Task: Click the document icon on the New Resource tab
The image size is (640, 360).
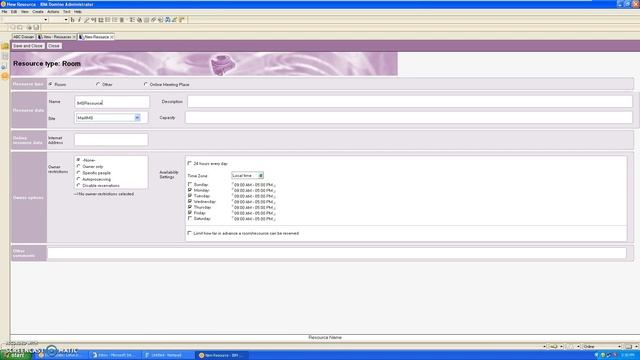Action: point(81,37)
